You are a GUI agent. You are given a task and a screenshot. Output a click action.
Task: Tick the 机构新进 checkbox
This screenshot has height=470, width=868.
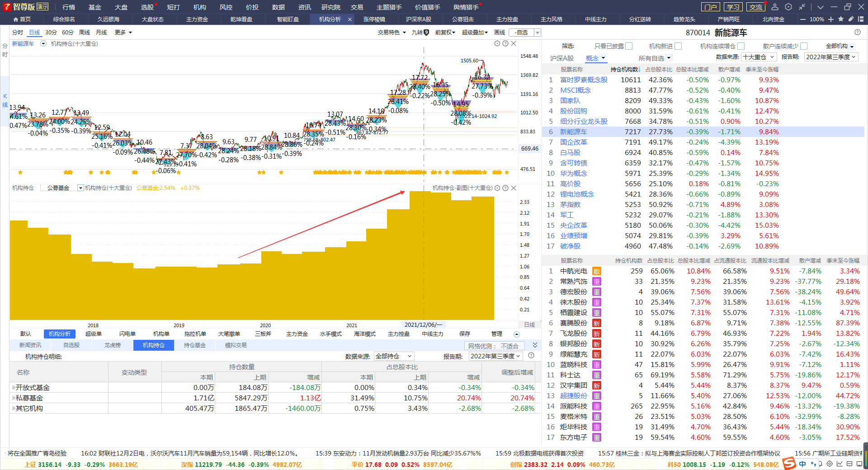click(678, 46)
